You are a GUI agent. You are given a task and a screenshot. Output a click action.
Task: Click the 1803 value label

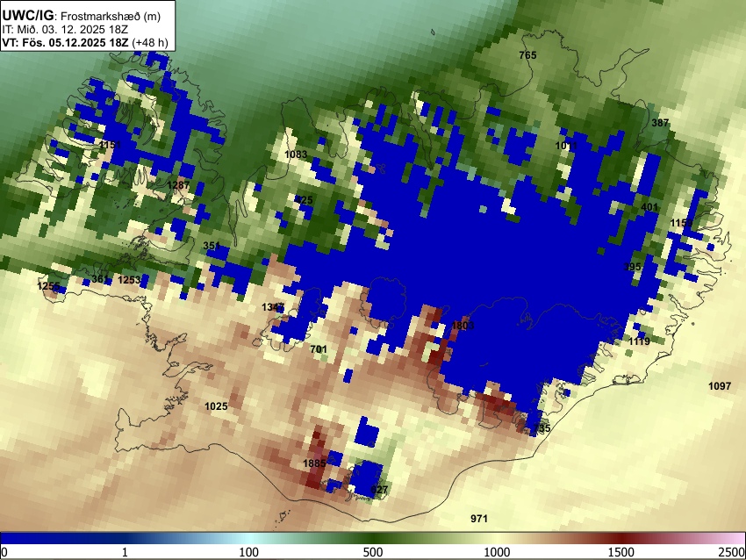click(x=463, y=326)
